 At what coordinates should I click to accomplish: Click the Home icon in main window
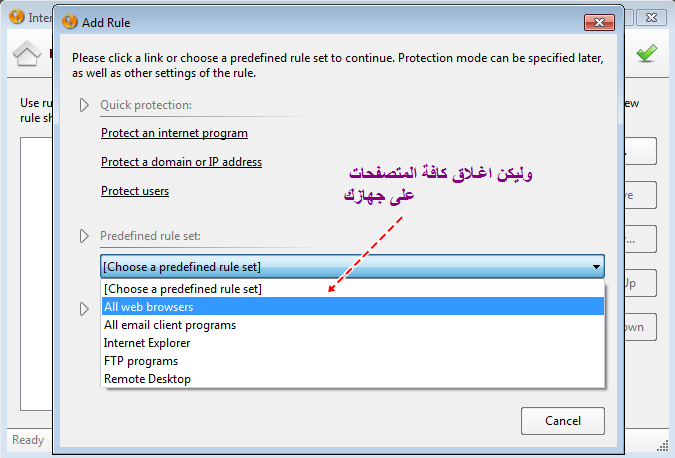[x=27, y=54]
